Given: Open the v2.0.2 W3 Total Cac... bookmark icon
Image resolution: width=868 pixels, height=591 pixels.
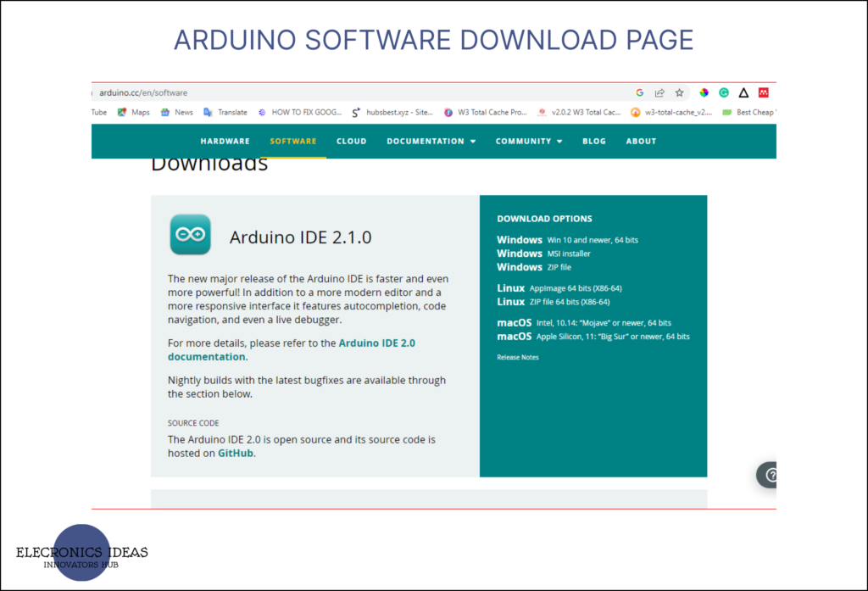Looking at the screenshot, I should click(x=542, y=112).
